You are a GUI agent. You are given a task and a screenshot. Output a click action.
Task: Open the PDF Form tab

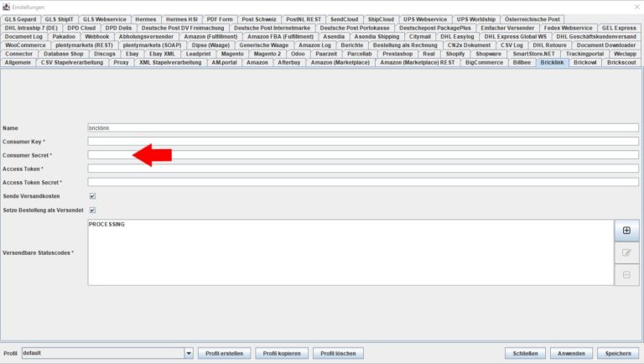[x=220, y=19]
